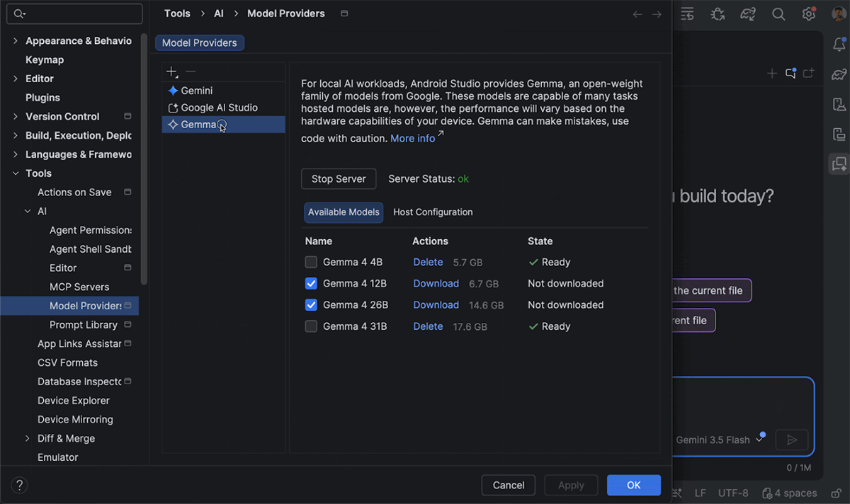Click Sync Project with Gradle elephant icon

748,14
